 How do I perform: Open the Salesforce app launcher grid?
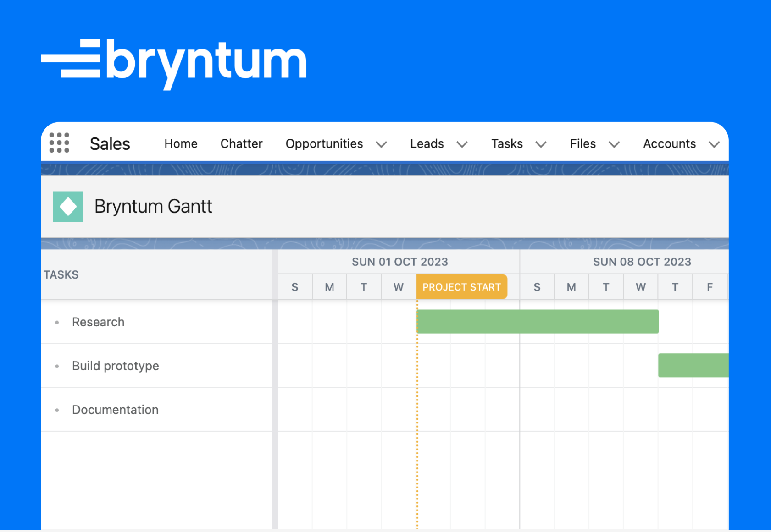(60, 143)
